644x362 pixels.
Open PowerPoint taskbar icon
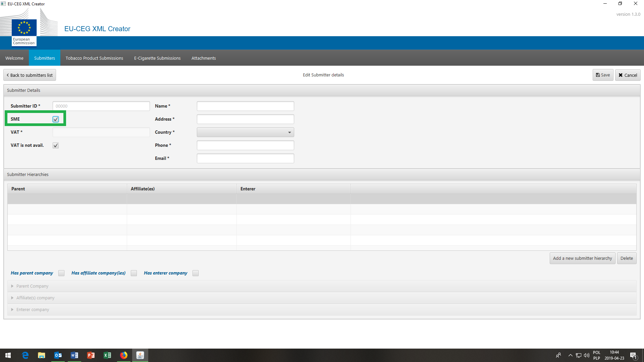91,355
